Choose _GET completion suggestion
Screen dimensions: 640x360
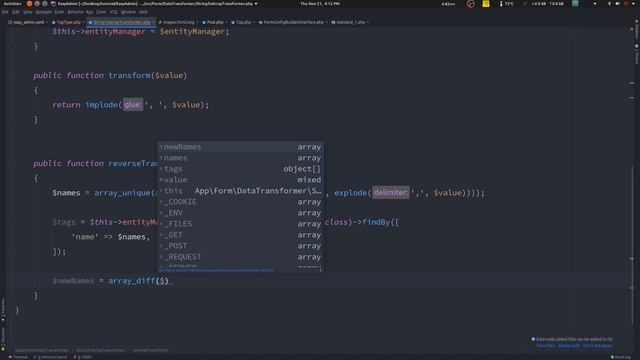coord(241,235)
